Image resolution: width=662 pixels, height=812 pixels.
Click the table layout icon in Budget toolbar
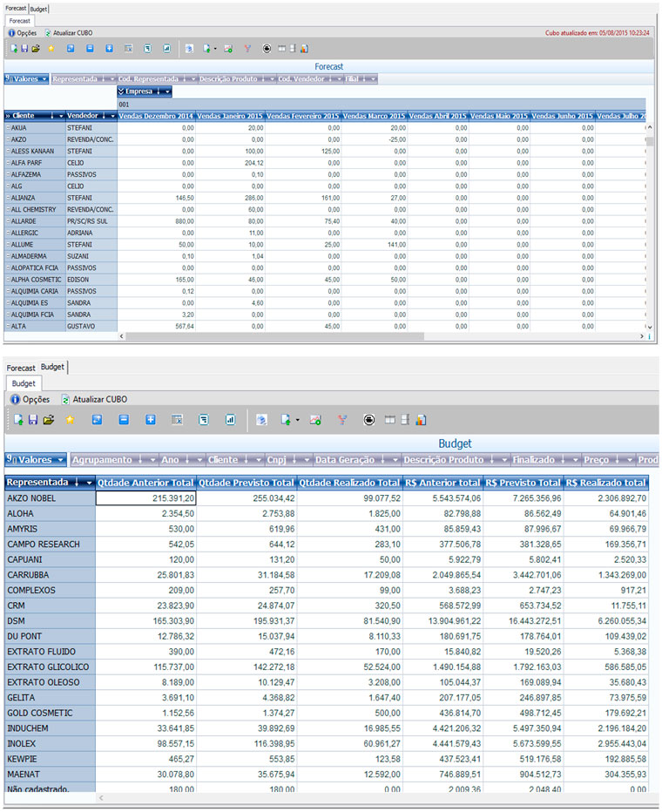click(x=389, y=420)
